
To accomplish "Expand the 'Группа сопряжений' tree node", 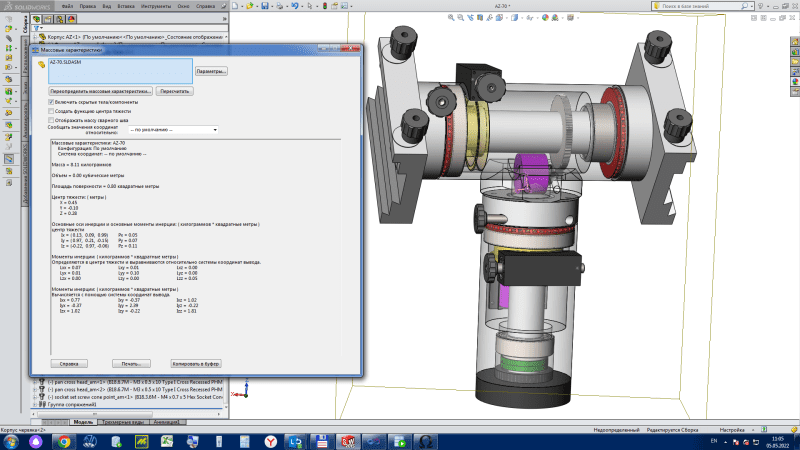I will (x=36, y=403).
